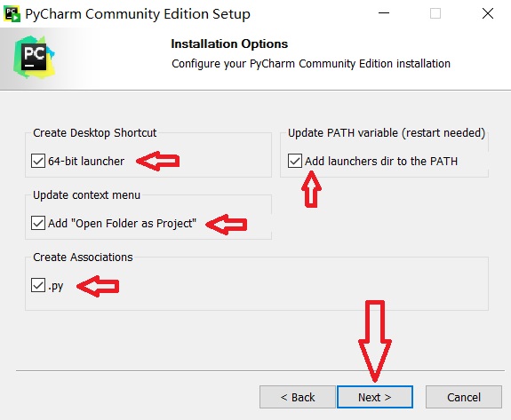Click the red arrow beside 64-bit launcher
This screenshot has width=511, height=420.
pyautogui.click(x=157, y=161)
